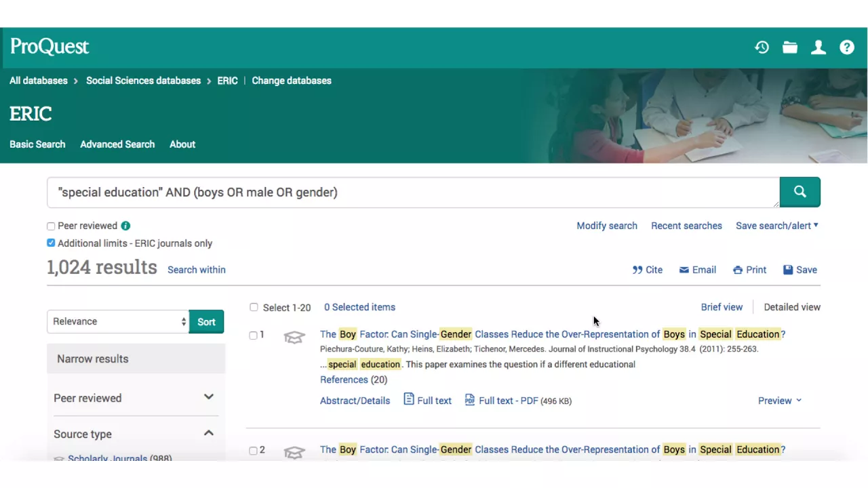
Task: Select result 1 checkbox
Action: click(253, 335)
